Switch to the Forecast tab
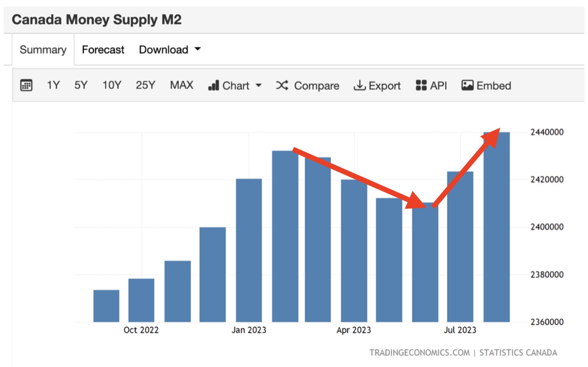 pyautogui.click(x=103, y=50)
